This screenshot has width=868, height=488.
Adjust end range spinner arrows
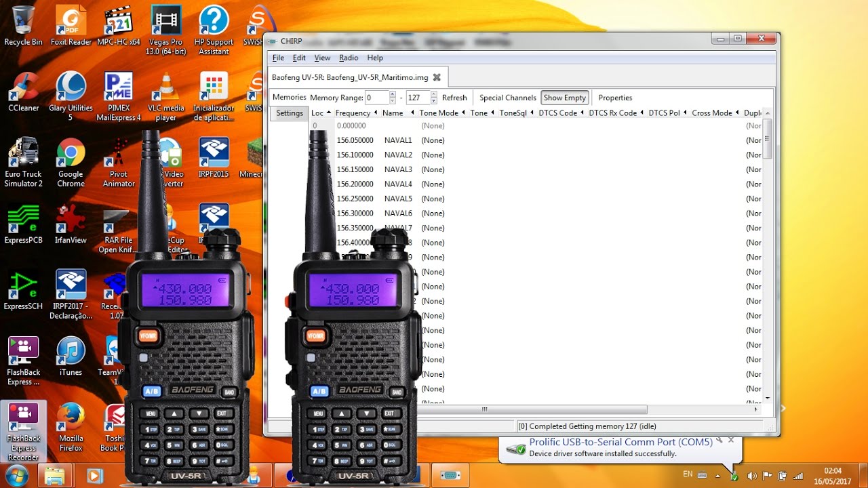point(434,98)
